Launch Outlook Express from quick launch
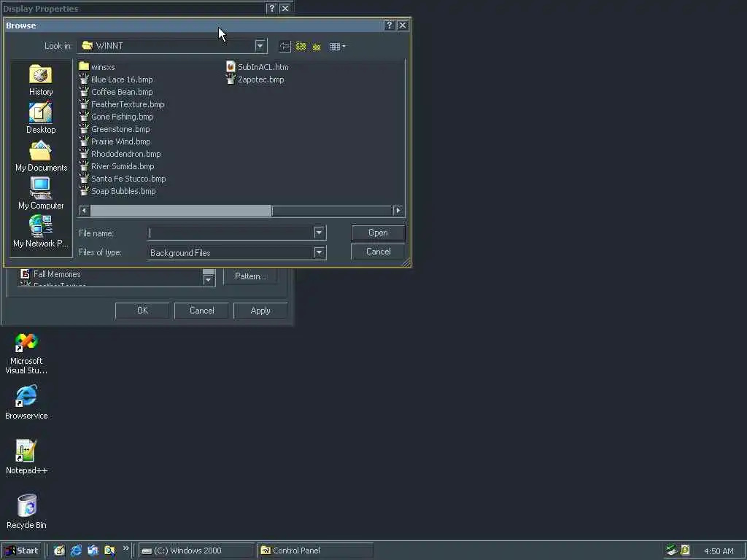 click(93, 551)
